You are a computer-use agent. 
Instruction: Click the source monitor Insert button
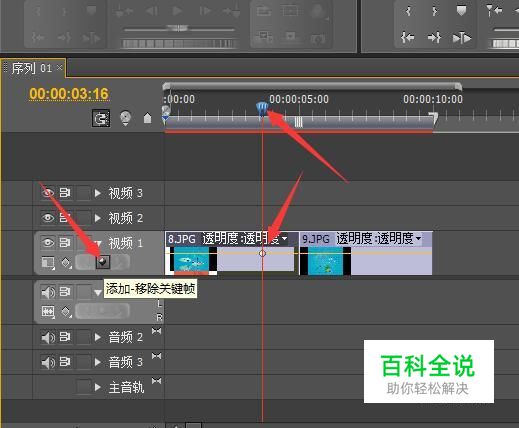264,37
